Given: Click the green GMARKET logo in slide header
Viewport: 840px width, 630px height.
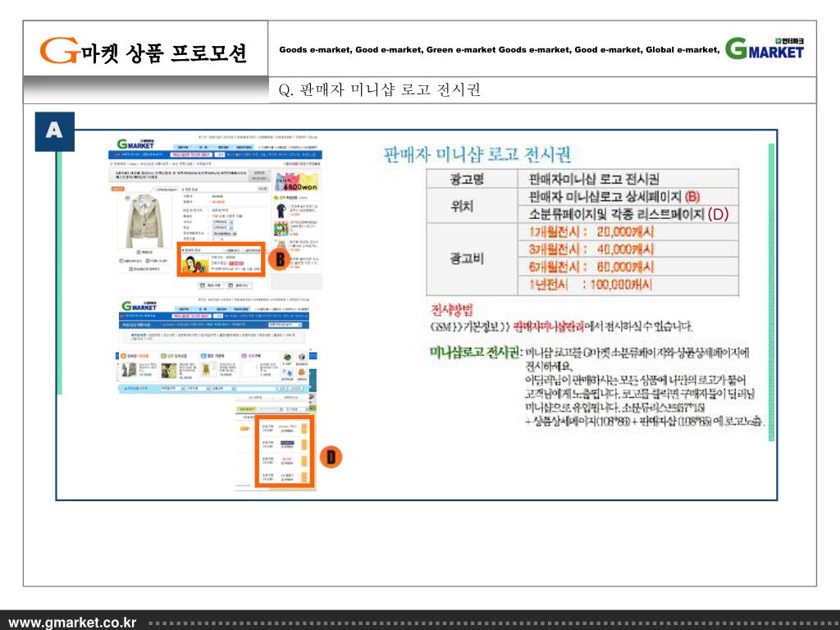Looking at the screenshot, I should point(765,48).
